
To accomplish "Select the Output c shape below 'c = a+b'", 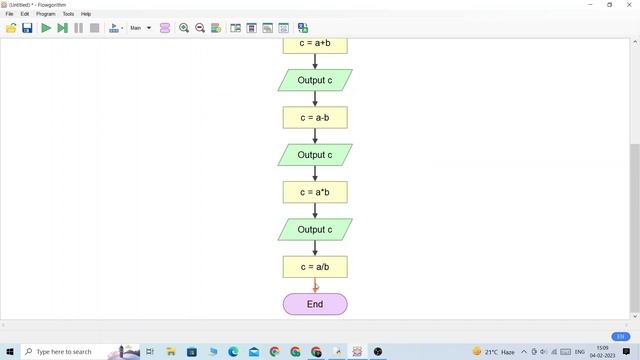I will click(x=315, y=80).
